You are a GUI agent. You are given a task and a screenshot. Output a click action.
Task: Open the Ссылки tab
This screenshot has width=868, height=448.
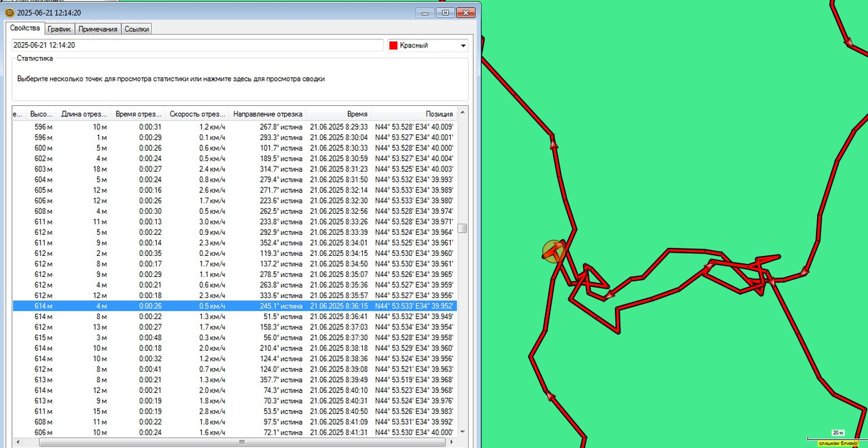pos(136,29)
